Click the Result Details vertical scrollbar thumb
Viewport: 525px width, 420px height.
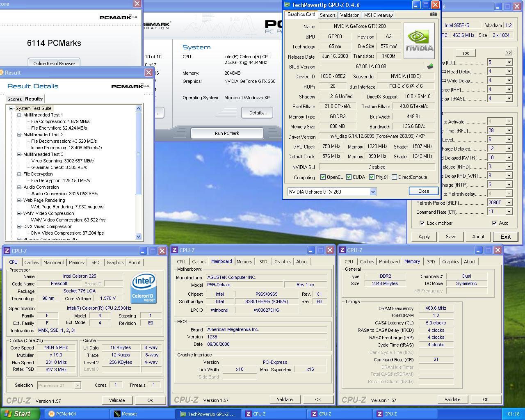pos(138,153)
